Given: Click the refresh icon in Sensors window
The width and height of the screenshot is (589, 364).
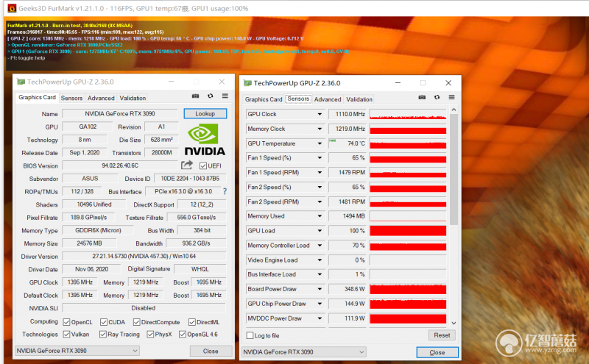Looking at the screenshot, I should [437, 97].
